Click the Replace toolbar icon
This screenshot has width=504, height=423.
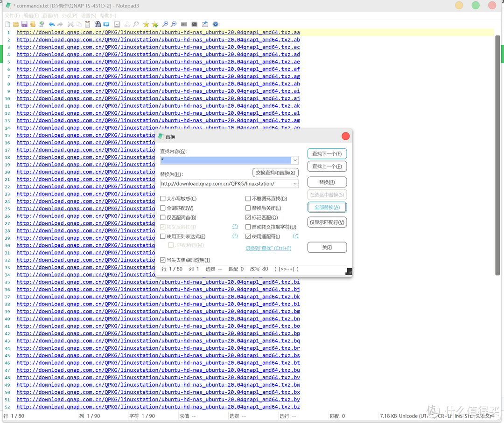pos(106,24)
